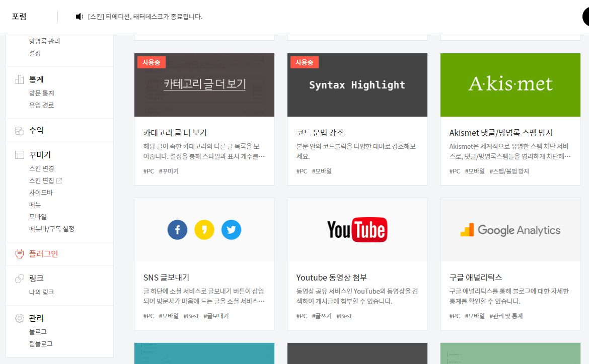The image size is (589, 364).
Task: Click the Akismet 댓글/방명록 스팸 방지 title
Action: 501,132
